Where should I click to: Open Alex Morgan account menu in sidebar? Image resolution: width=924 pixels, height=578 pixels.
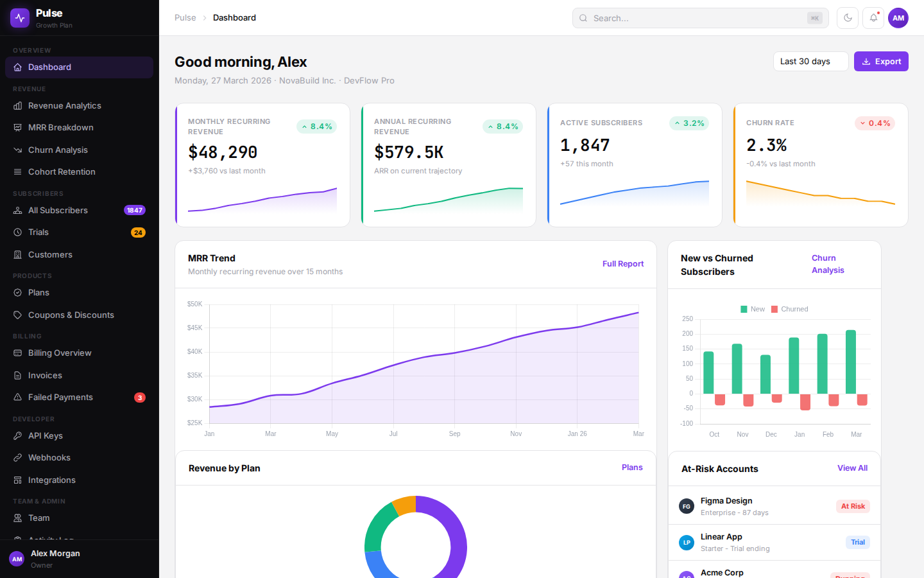[x=80, y=559]
